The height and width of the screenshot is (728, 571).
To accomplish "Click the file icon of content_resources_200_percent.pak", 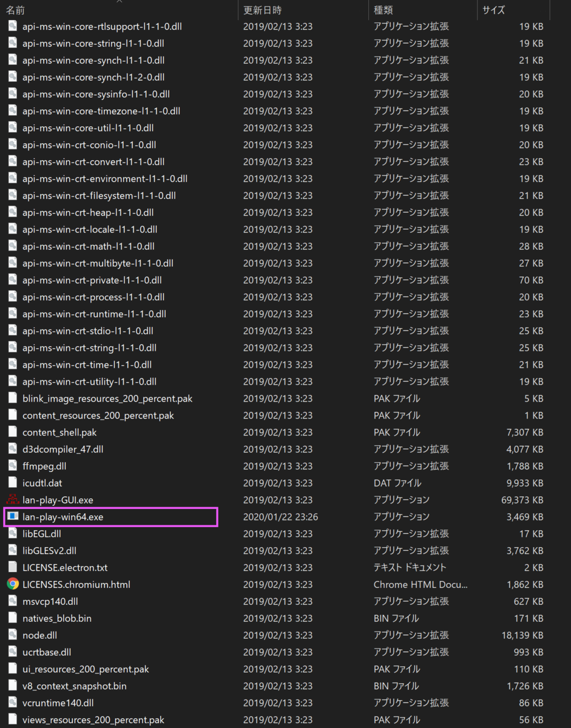I will (x=13, y=415).
